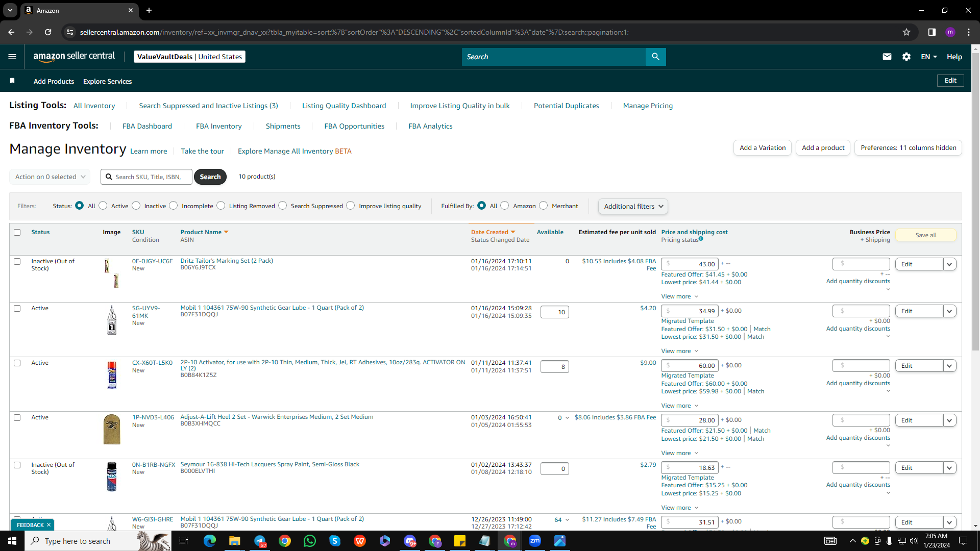Edit the price field showing 34.99
This screenshot has height=551, width=980.
[690, 311]
